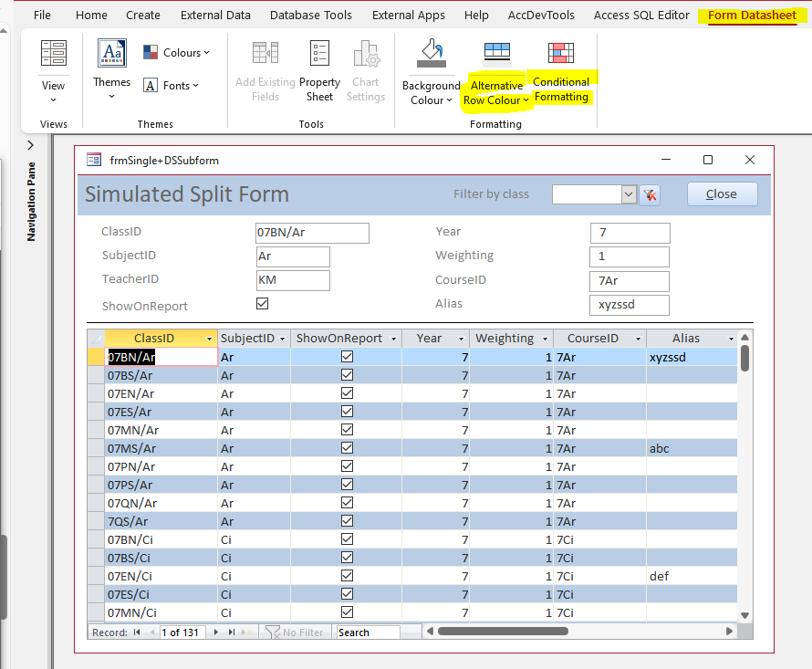
Task: Go to the first record
Action: click(x=137, y=632)
